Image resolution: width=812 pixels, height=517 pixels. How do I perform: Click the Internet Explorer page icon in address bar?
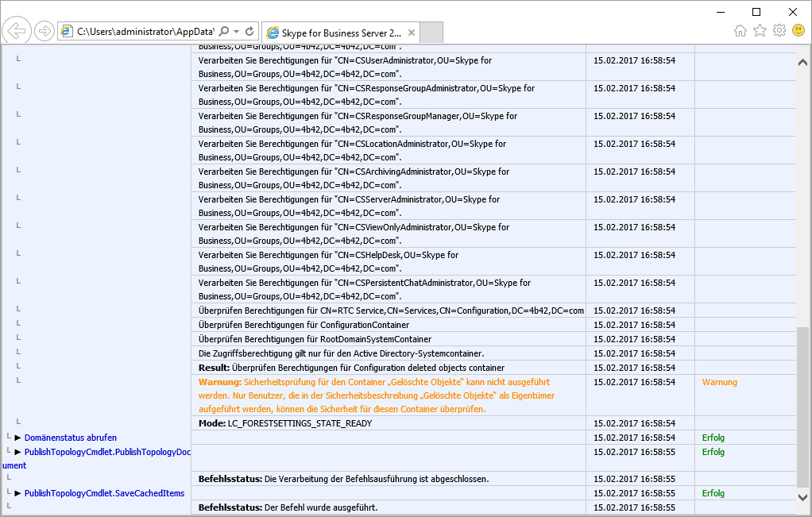[x=67, y=32]
